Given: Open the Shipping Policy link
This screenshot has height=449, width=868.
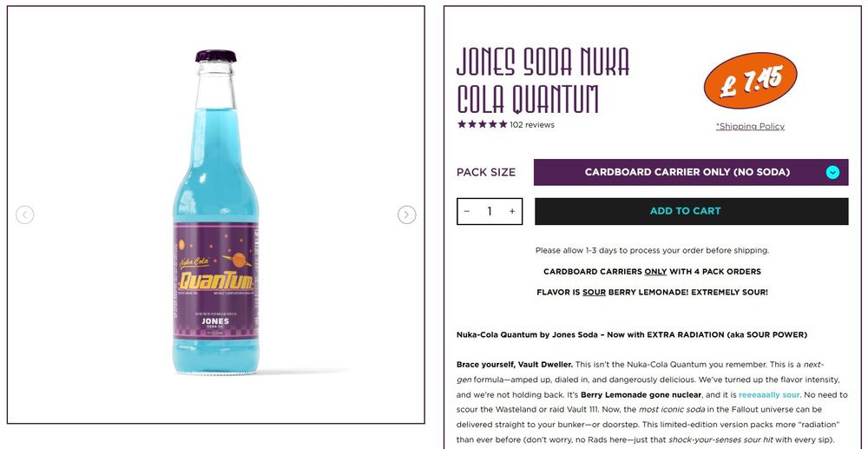Looking at the screenshot, I should point(750,126).
